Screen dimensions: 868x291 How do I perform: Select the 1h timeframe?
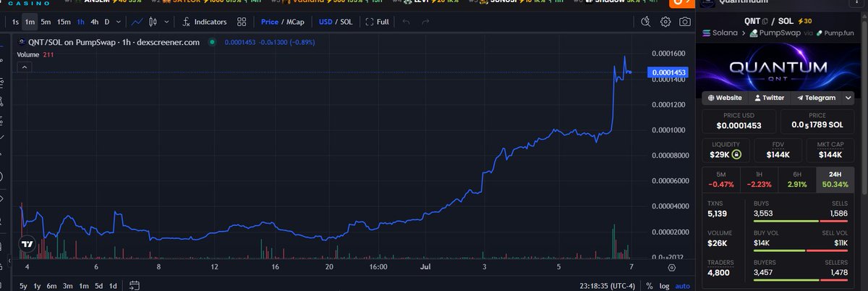(x=81, y=22)
